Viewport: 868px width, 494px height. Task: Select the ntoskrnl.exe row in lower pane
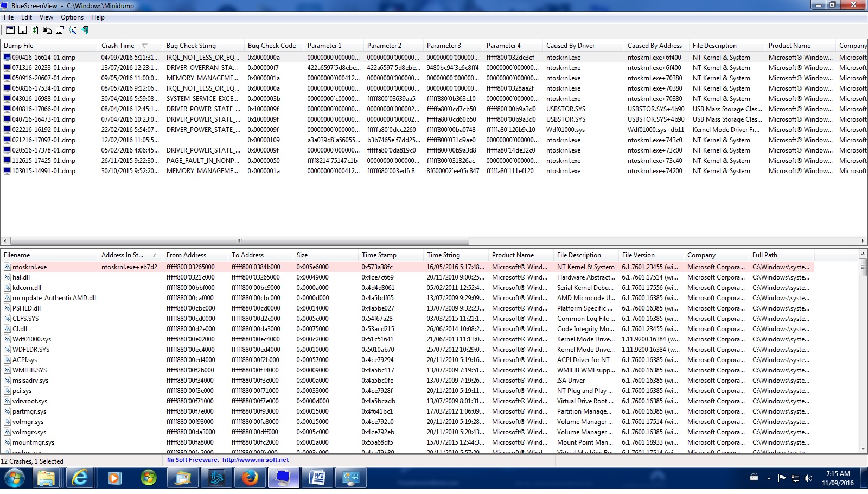pos(407,267)
